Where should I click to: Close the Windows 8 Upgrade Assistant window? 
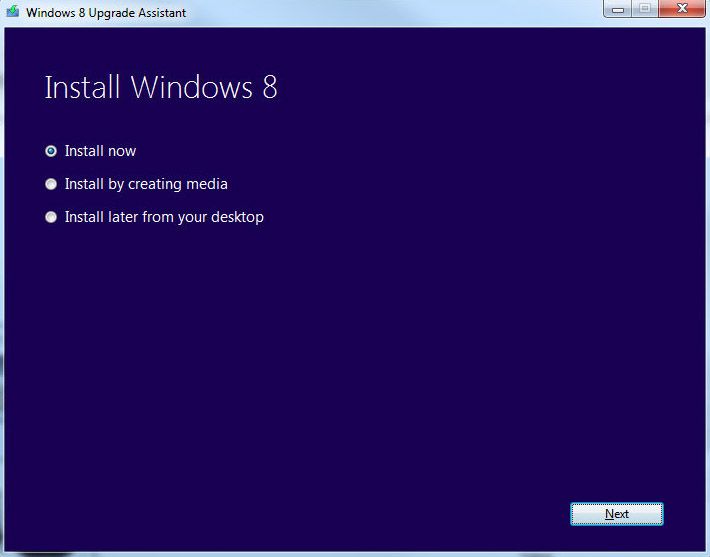(682, 9)
